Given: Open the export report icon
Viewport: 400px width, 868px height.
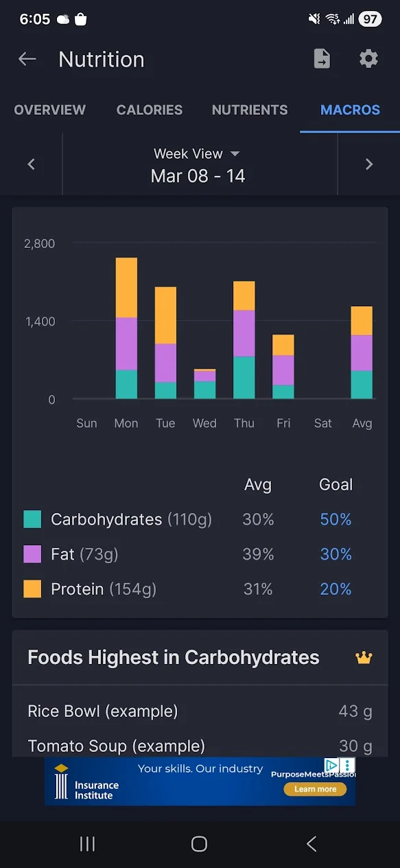Looking at the screenshot, I should pos(322,59).
